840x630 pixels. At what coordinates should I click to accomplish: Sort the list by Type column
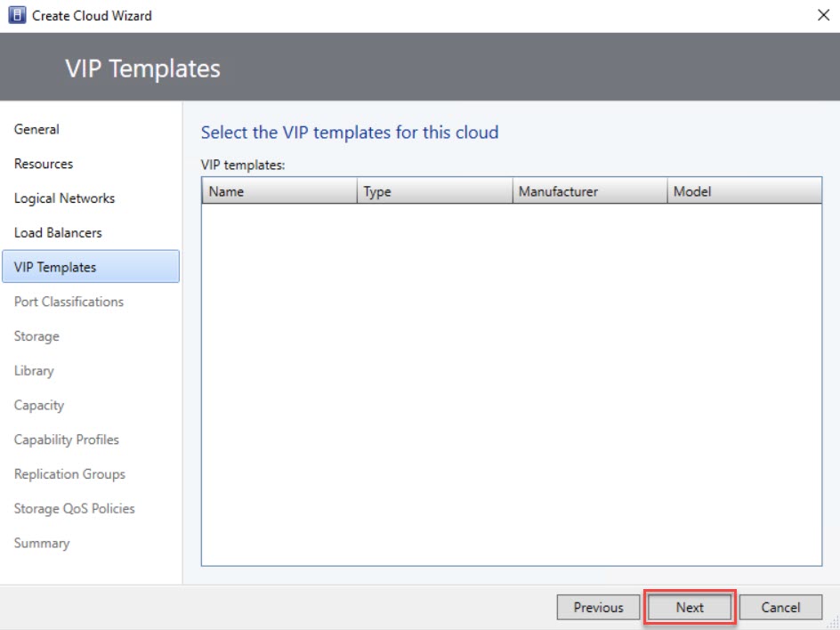[x=433, y=191]
